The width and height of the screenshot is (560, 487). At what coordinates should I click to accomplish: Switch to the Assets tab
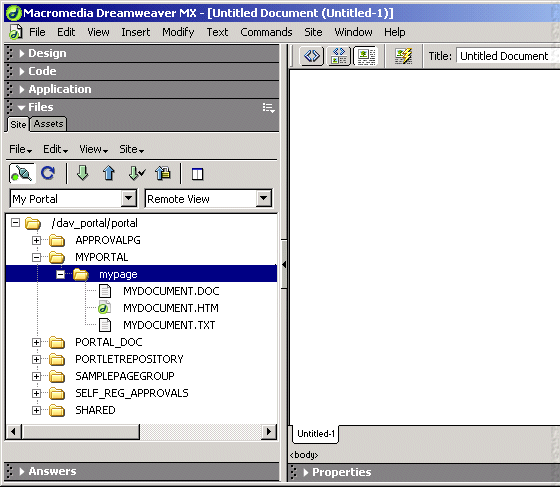click(48, 124)
